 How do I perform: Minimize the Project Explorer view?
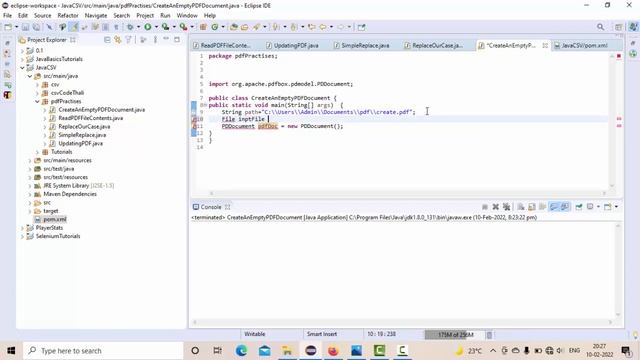click(166, 40)
